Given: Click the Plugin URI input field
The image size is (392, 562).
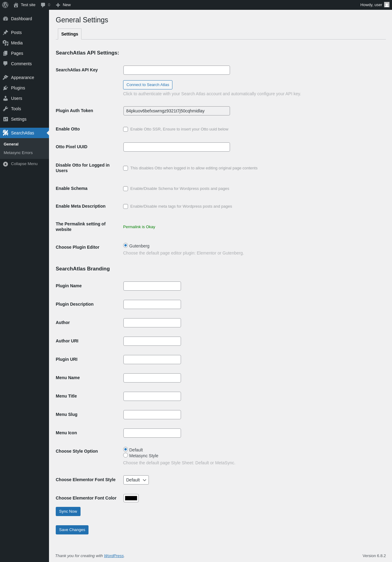Looking at the screenshot, I should click(152, 360).
